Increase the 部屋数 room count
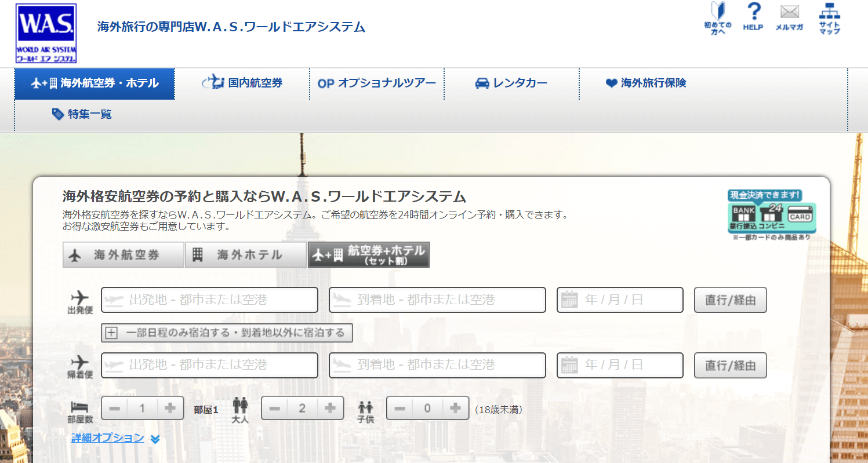Viewport: 868px width, 463px height. (170, 409)
